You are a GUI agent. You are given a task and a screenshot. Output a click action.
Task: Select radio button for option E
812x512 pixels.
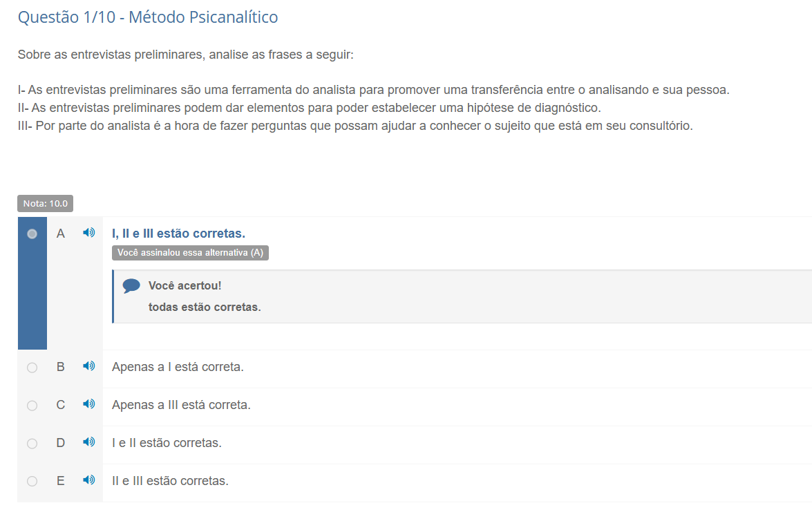(x=32, y=482)
